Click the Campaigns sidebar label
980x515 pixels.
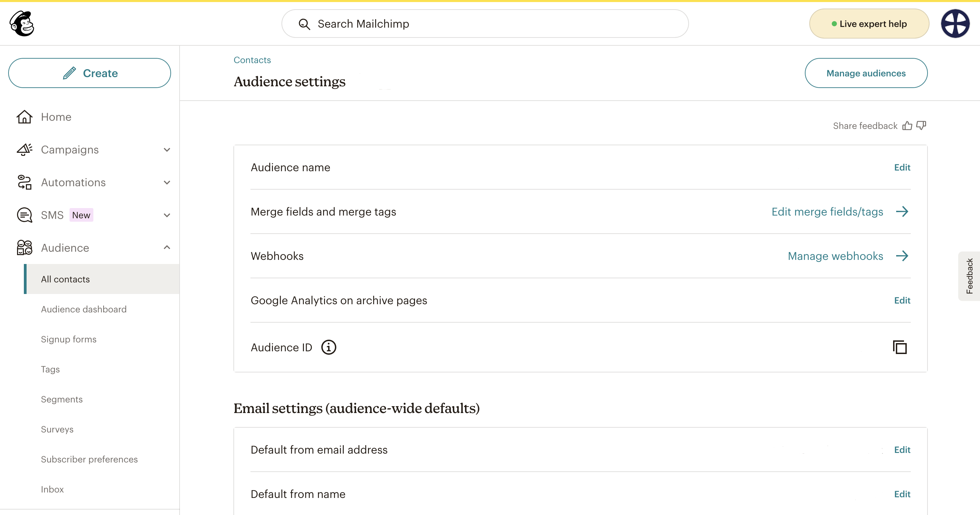70,150
